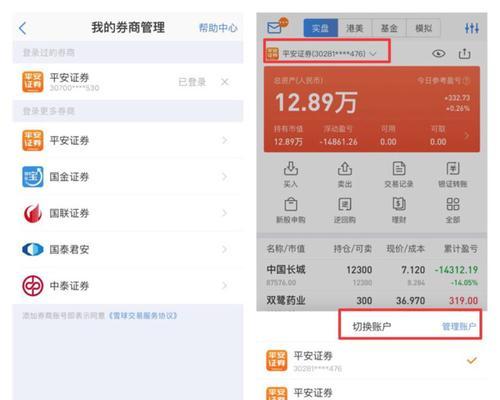
Task: Tap the 国联证券 flame logo
Action: point(33,213)
